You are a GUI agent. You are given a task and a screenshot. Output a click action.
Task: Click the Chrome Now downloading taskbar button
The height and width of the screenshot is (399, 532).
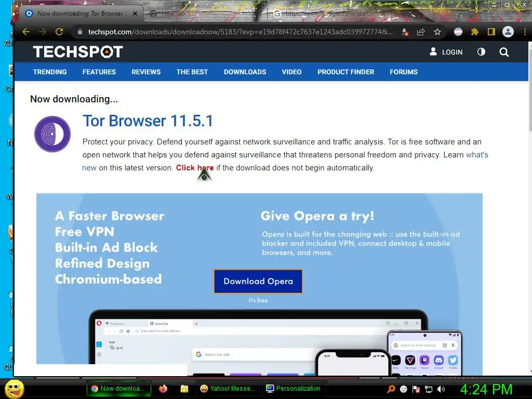(118, 389)
